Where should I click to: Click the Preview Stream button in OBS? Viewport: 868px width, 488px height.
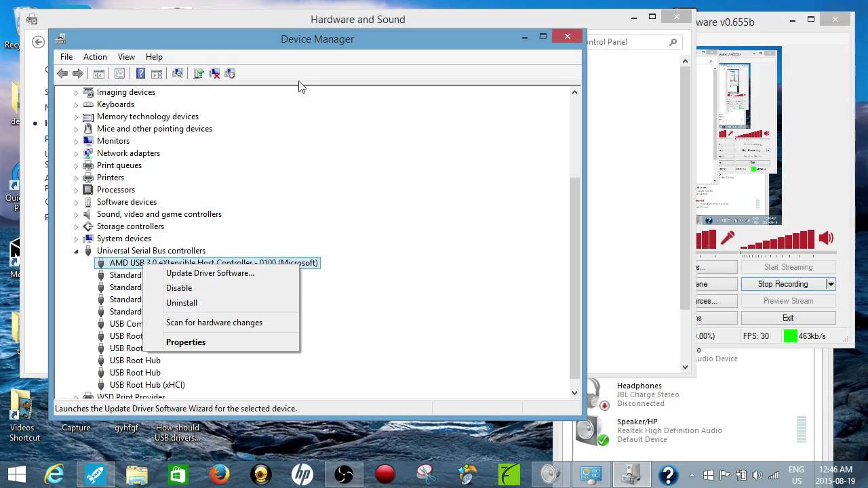tap(788, 301)
